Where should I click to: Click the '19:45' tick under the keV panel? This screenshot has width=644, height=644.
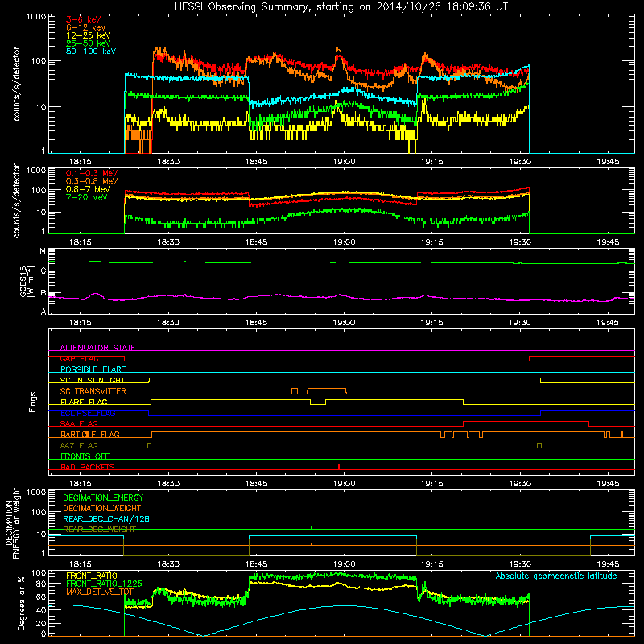point(608,162)
